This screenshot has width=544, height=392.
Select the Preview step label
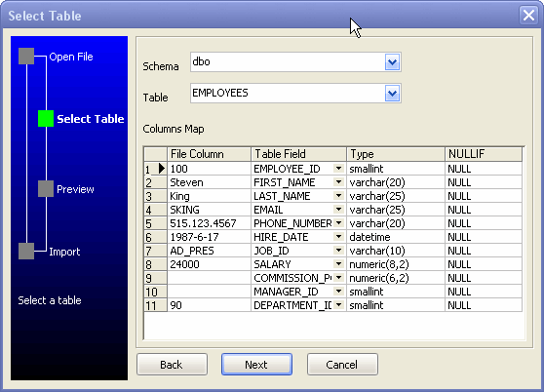(75, 189)
